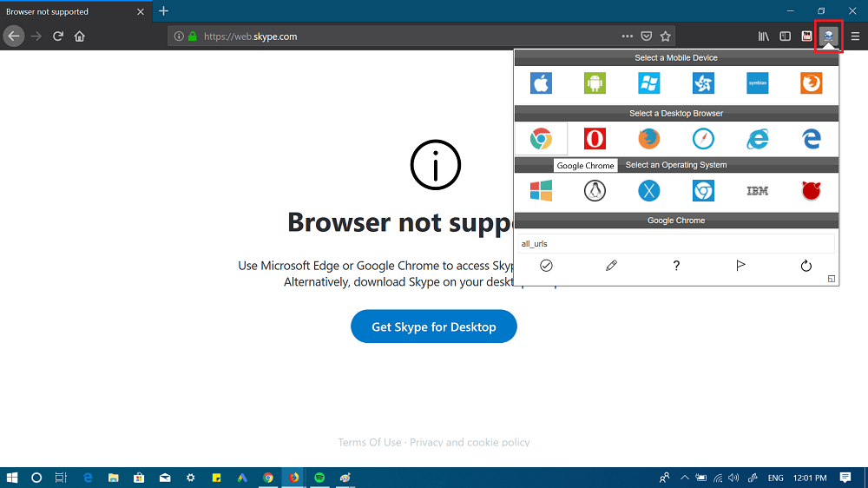Go to Firefox home page icon
This screenshot has width=868, height=488.
[80, 36]
